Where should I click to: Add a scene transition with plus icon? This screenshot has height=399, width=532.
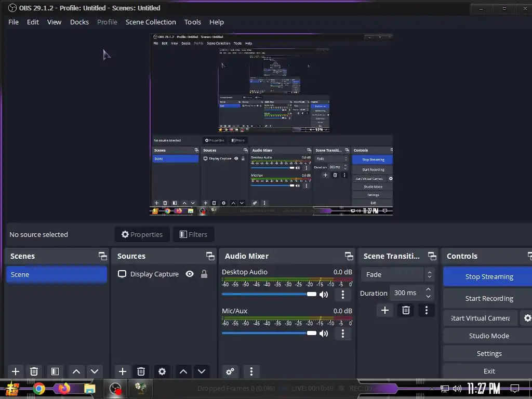point(385,310)
